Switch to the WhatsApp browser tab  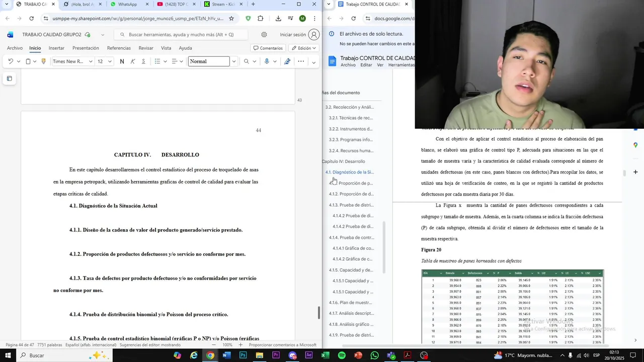(127, 4)
